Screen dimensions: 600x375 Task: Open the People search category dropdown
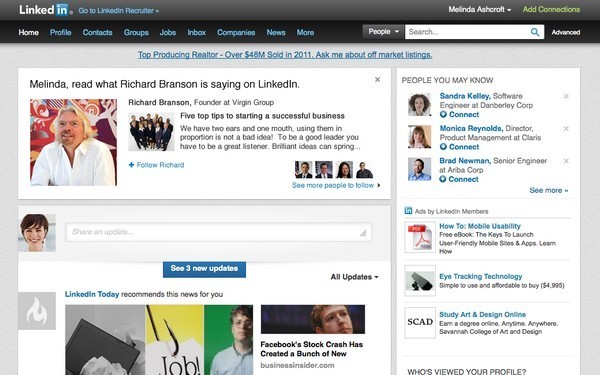[383, 32]
